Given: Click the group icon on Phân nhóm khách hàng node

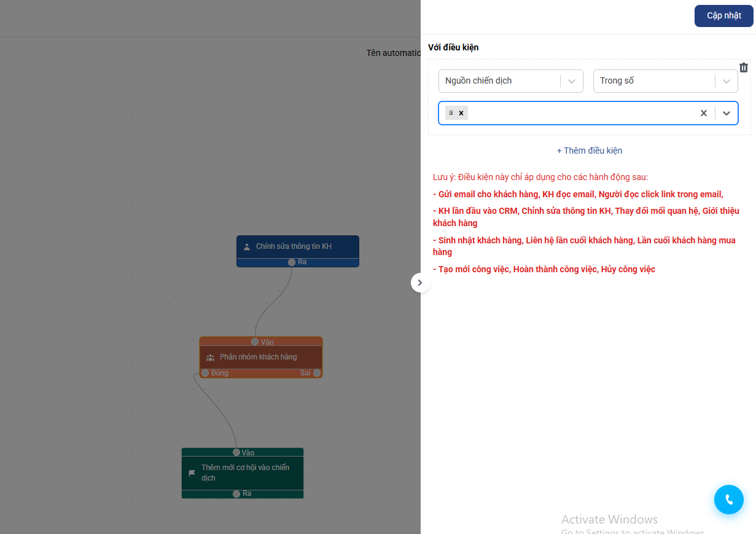Looking at the screenshot, I should (x=210, y=357).
